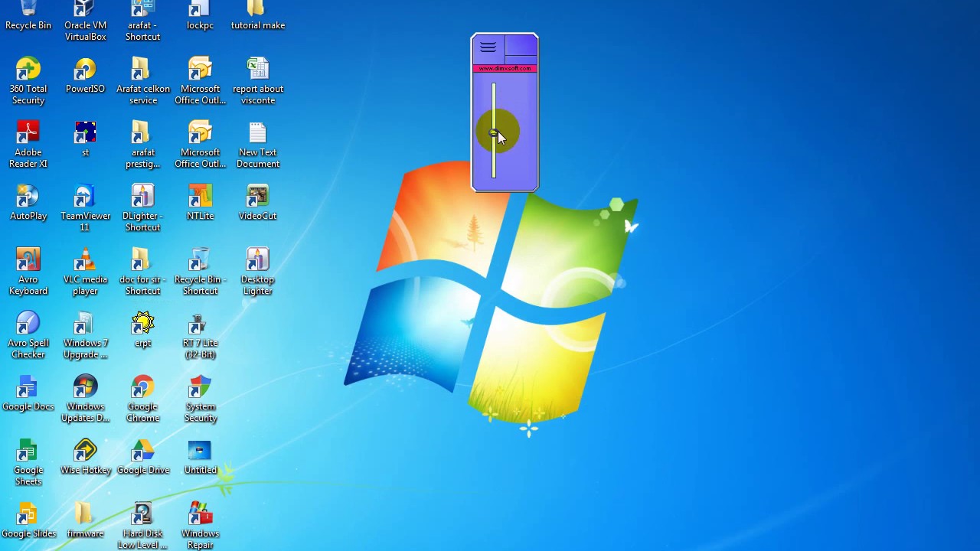Image resolution: width=980 pixels, height=551 pixels.
Task: Open the Google Slides shortcut
Action: pyautogui.click(x=28, y=520)
